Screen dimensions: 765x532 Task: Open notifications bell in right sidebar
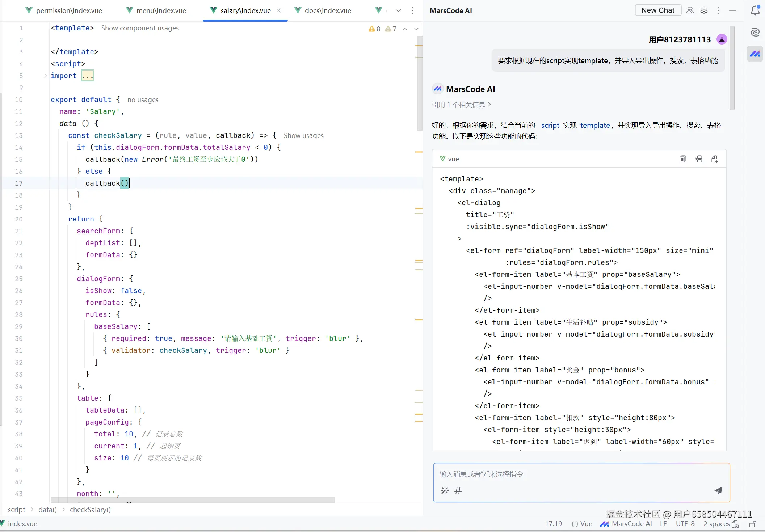point(755,10)
